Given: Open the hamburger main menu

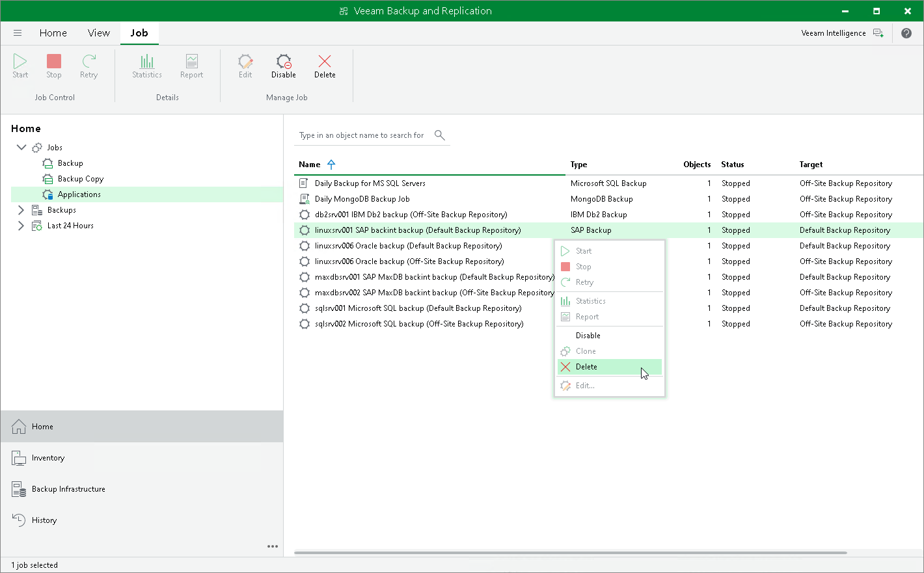Looking at the screenshot, I should click(18, 33).
